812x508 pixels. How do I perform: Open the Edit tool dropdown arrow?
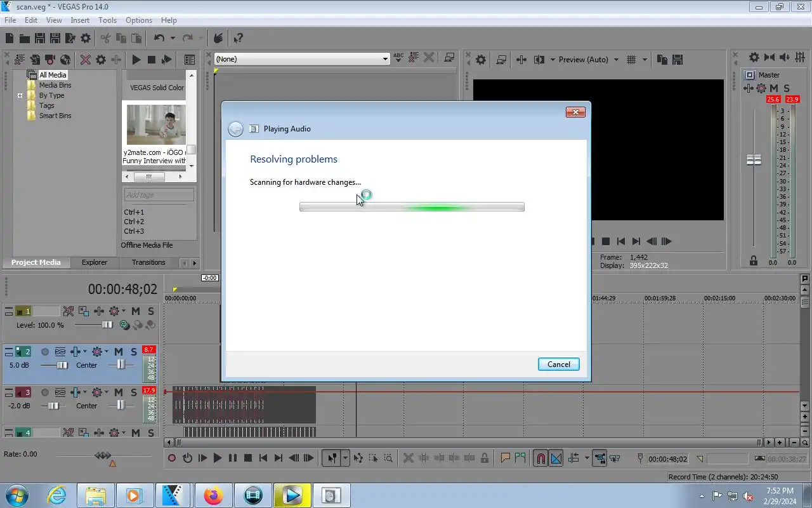click(x=346, y=458)
